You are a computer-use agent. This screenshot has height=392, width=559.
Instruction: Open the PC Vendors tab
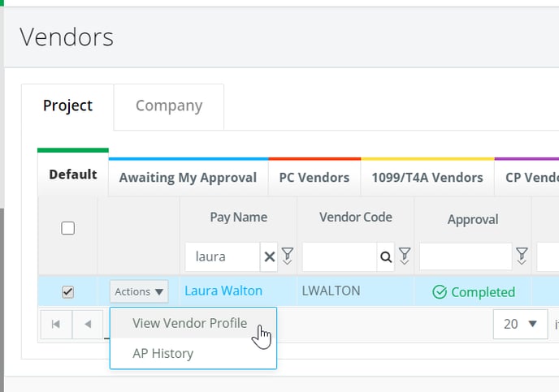pyautogui.click(x=314, y=177)
